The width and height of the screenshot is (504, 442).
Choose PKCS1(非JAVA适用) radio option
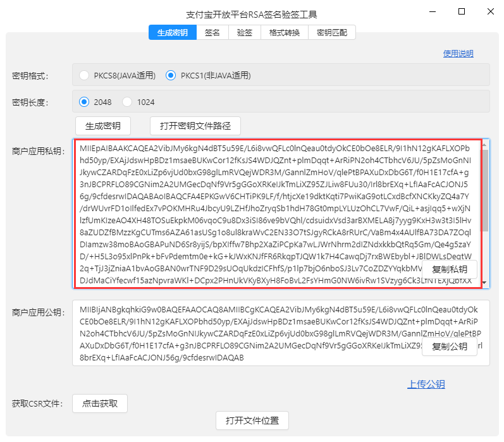click(171, 75)
